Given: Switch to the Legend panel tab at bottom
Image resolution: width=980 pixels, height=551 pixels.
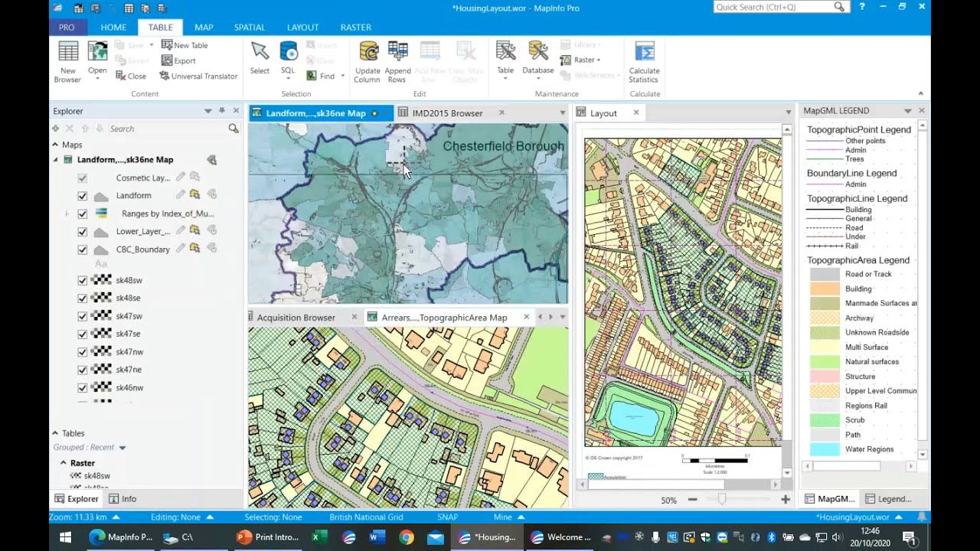Looking at the screenshot, I should [888, 499].
